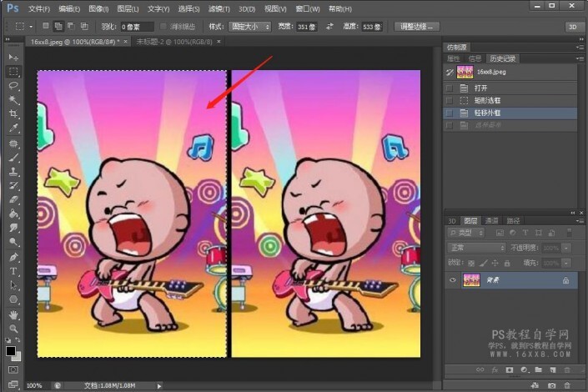The width and height of the screenshot is (588, 392).
Task: Open the 样式 style dropdown (固定大小)
Action: coord(250,27)
